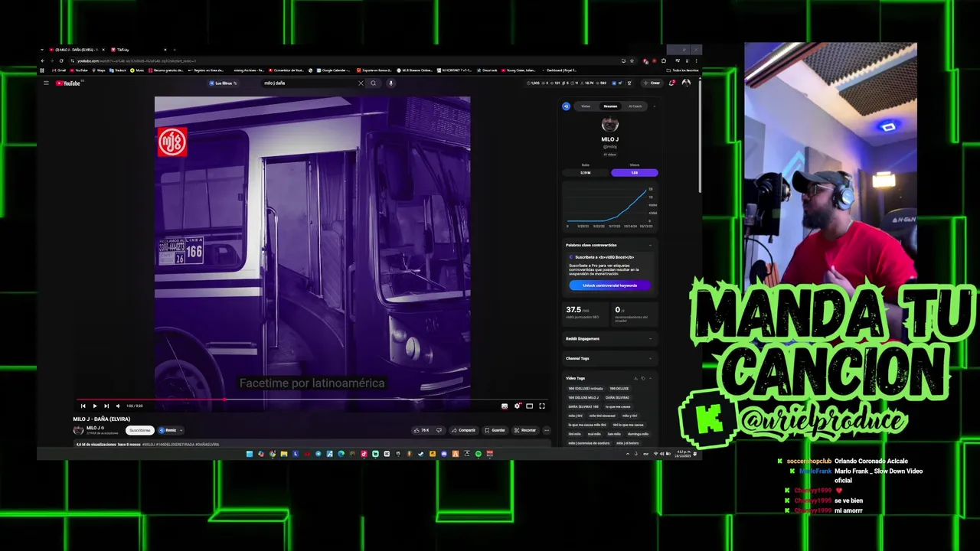The width and height of the screenshot is (980, 551).
Task: Open the YouTube hamburger guide menu
Action: (x=46, y=83)
